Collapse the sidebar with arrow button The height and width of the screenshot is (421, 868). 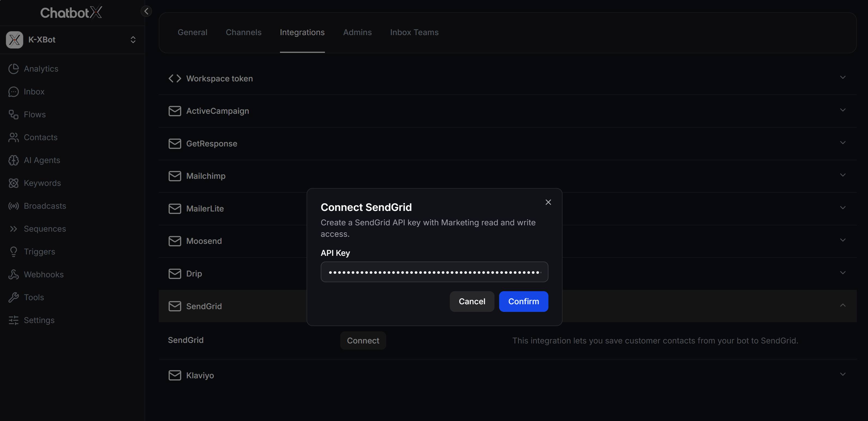(x=146, y=11)
